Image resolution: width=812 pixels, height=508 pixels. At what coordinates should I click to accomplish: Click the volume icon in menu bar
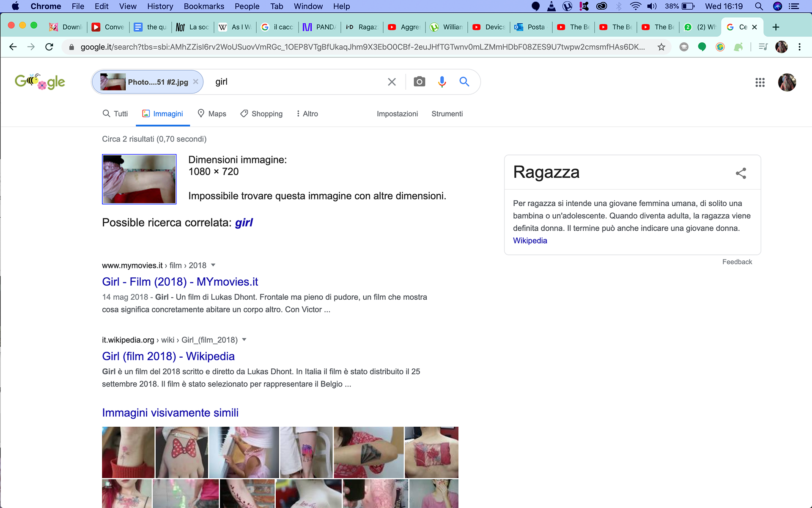pyautogui.click(x=652, y=6)
